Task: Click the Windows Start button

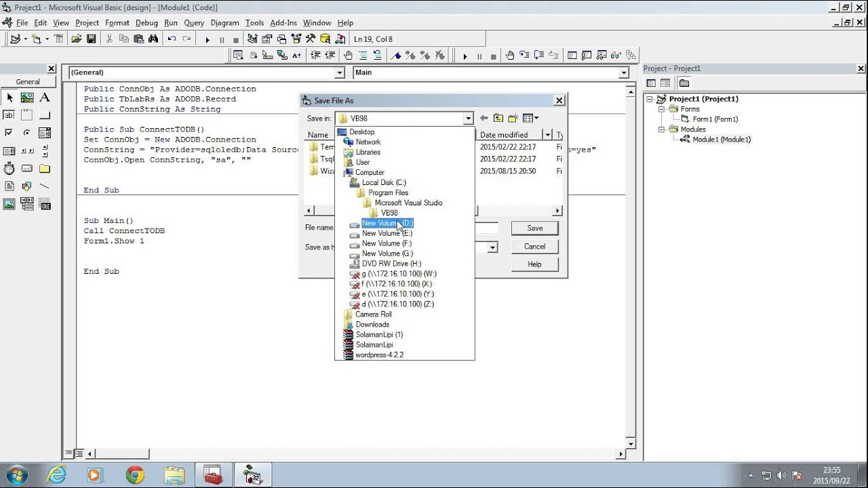Action: [x=17, y=475]
